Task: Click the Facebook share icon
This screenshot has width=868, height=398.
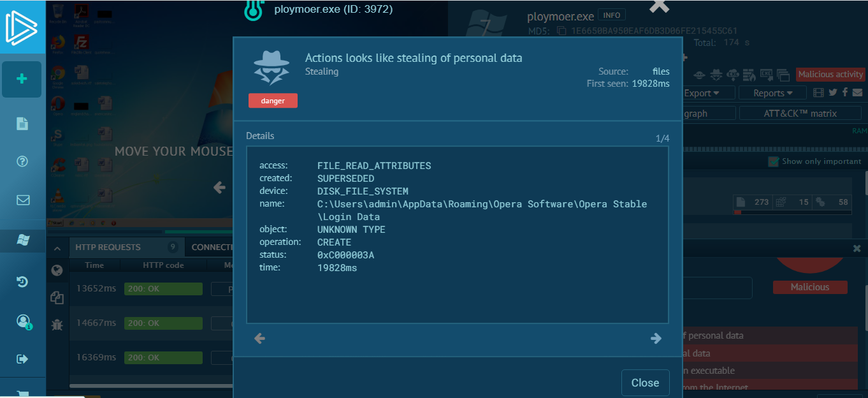Action: tap(844, 92)
